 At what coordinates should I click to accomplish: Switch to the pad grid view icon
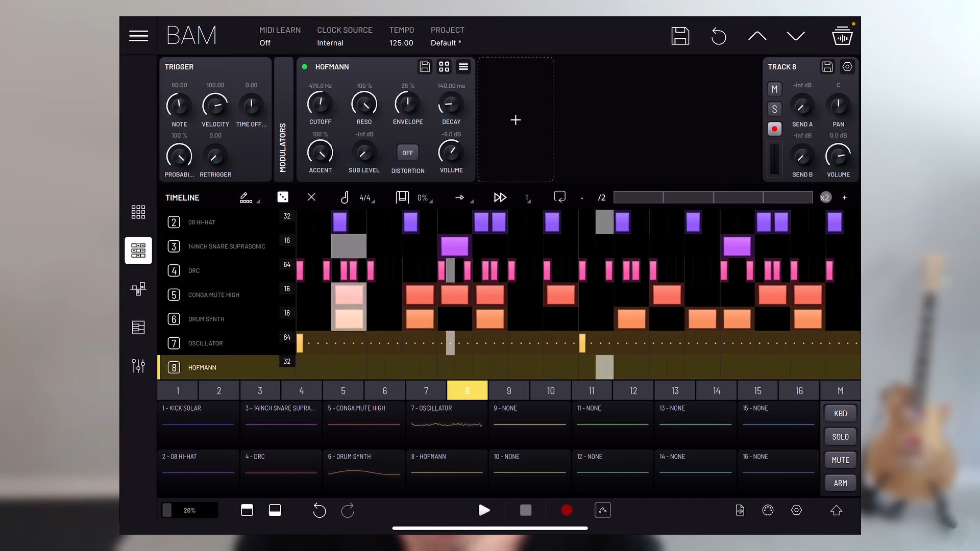(138, 212)
